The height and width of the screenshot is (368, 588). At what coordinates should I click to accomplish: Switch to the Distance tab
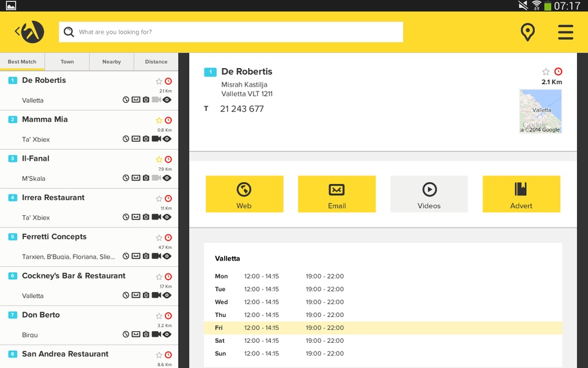pyautogui.click(x=156, y=61)
